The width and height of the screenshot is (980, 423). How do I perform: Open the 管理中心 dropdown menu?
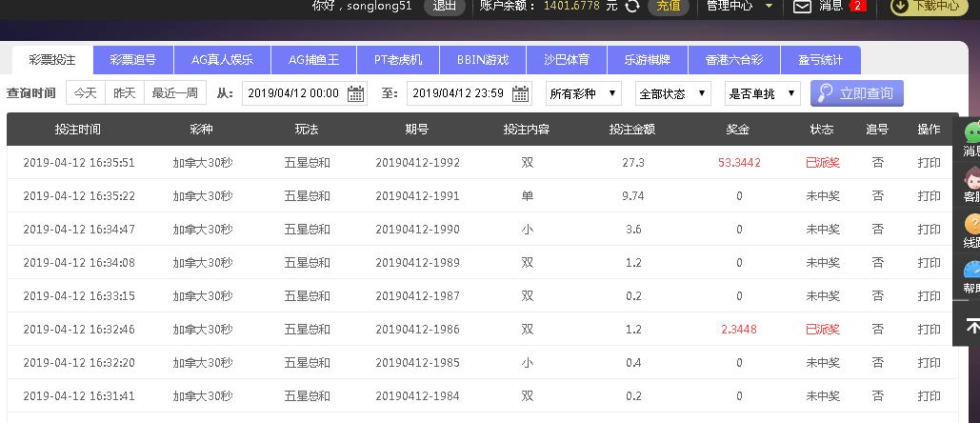tap(740, 6)
